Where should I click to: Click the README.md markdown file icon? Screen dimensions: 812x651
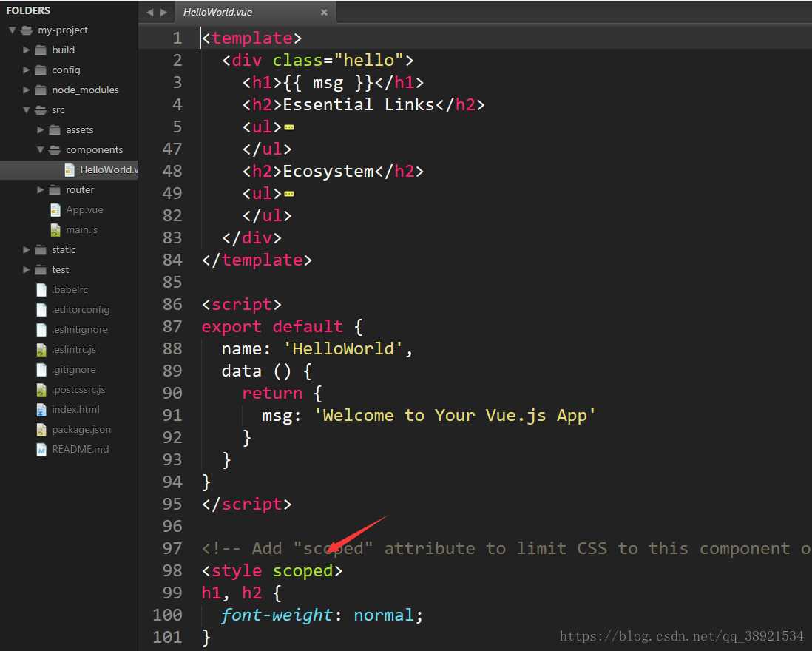coord(41,450)
